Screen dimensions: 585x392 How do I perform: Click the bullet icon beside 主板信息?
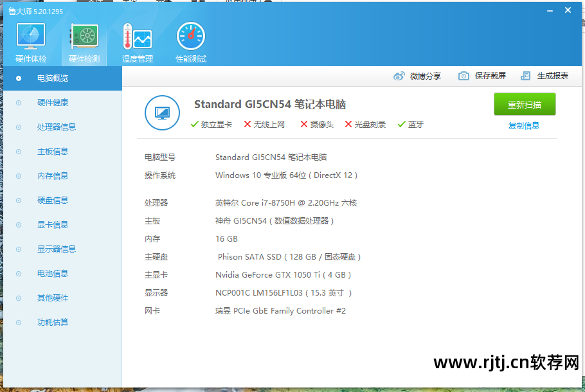[x=19, y=152]
